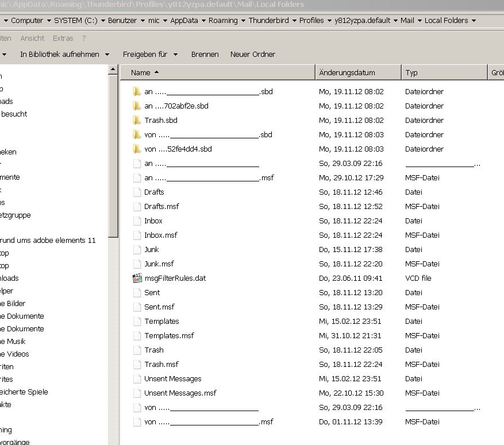The width and height of the screenshot is (504, 445).
Task: Click the Inbox file icon
Action: coord(137,221)
